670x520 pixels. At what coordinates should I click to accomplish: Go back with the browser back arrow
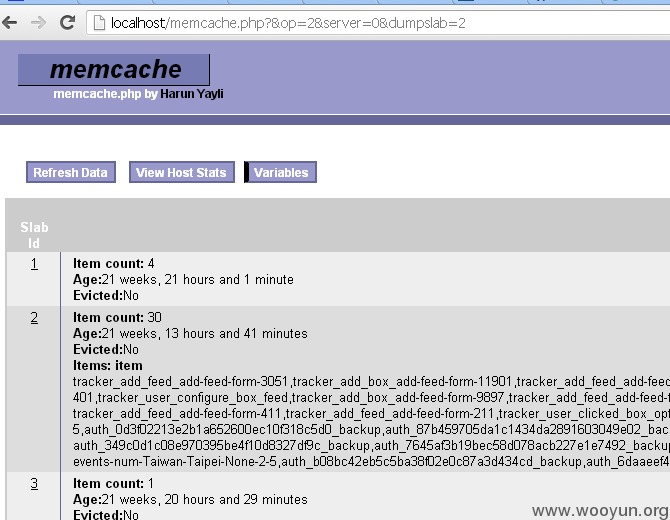[x=9, y=23]
